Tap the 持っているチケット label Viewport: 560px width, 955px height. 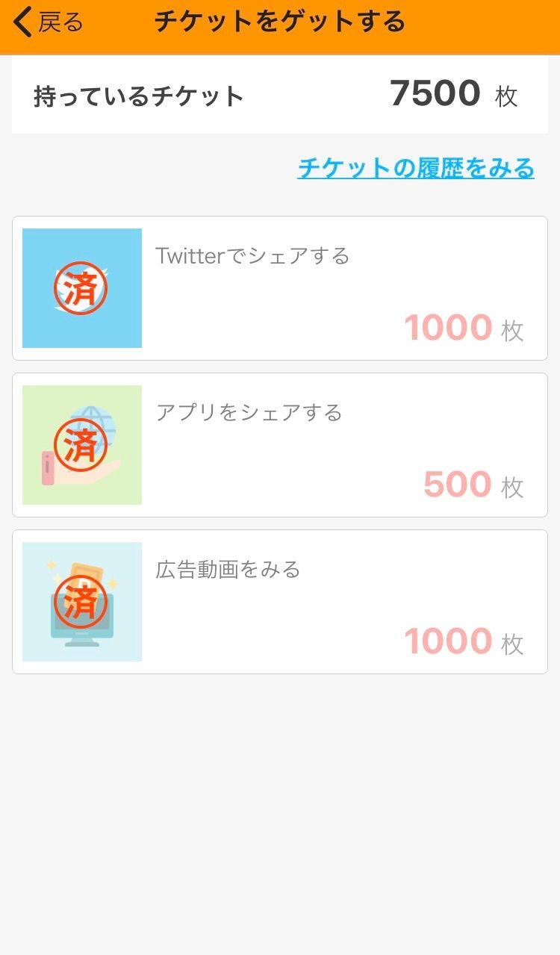(x=139, y=96)
